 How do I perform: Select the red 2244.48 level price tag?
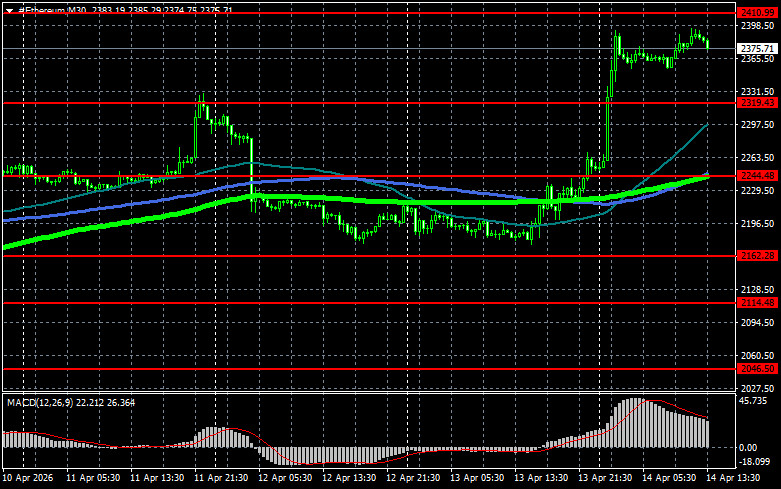pos(757,176)
